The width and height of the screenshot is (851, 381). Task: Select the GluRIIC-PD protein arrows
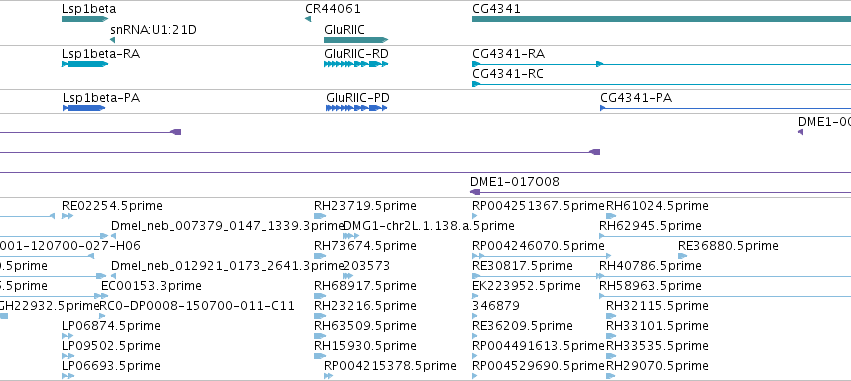(x=357, y=108)
